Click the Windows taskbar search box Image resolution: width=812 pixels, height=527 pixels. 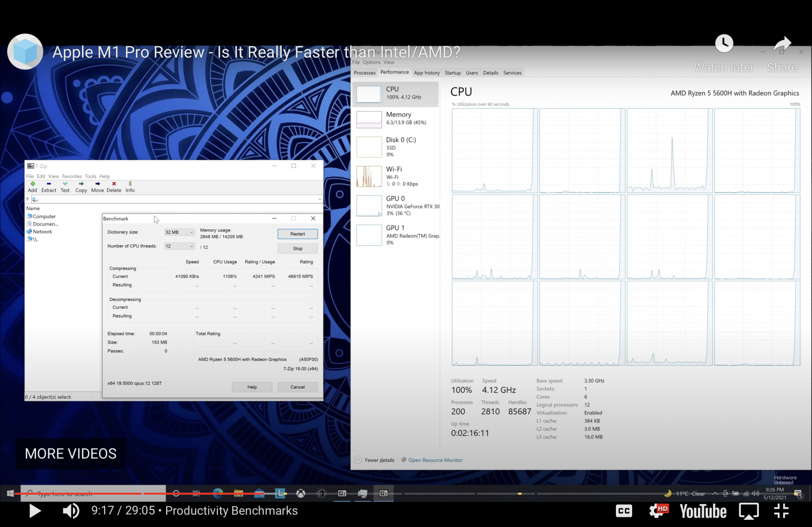(93, 493)
